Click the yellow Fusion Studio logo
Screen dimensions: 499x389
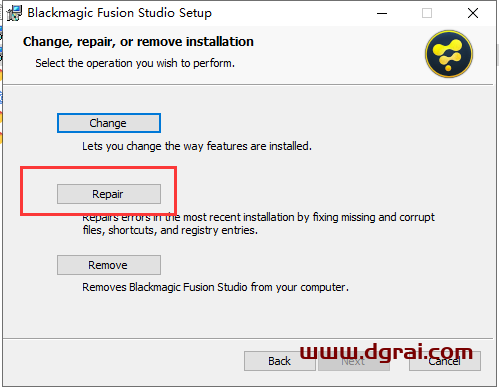(x=449, y=54)
